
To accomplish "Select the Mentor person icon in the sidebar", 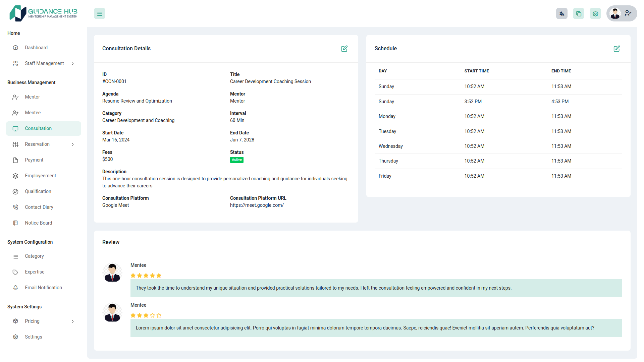I will [15, 97].
